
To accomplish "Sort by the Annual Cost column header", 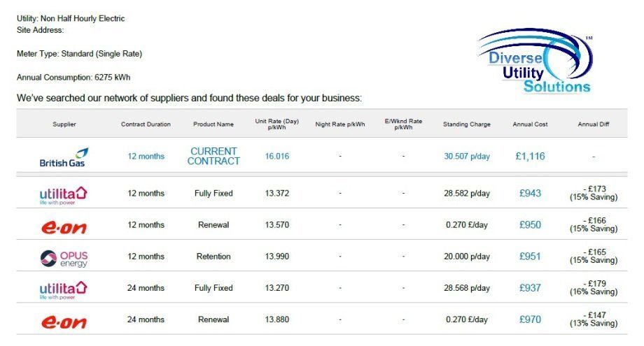I will 530,124.
